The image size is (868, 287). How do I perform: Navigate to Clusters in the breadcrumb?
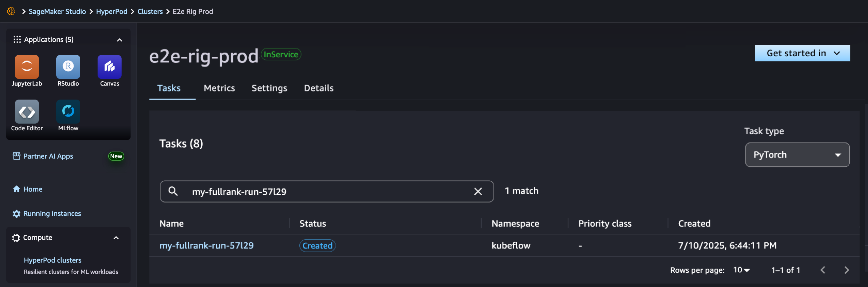(x=150, y=11)
